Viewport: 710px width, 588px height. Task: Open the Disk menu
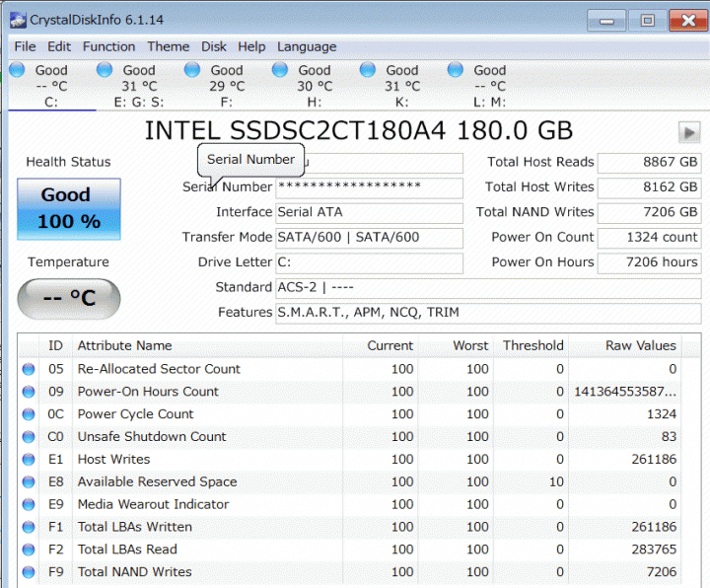pos(214,46)
